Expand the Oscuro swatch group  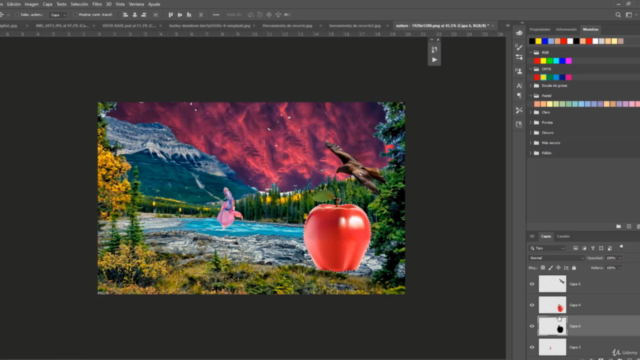[531, 133]
